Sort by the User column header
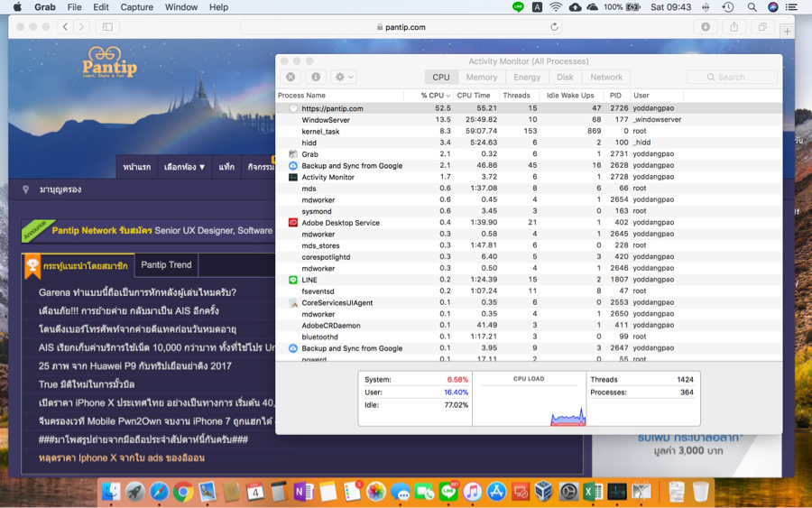The image size is (812, 508). click(x=657, y=96)
